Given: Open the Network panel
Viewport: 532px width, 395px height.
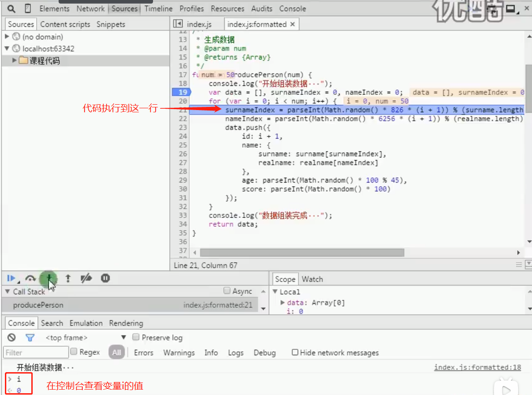Looking at the screenshot, I should point(90,8).
